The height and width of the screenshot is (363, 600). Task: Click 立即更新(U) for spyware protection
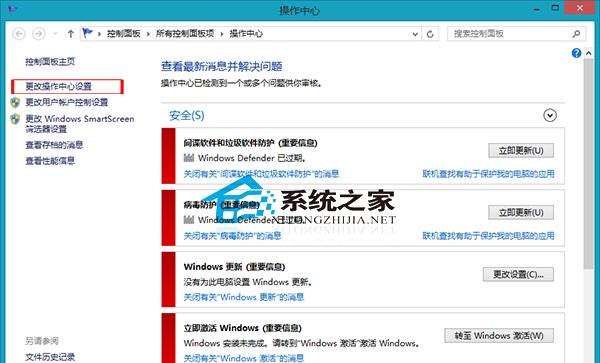pos(521,150)
